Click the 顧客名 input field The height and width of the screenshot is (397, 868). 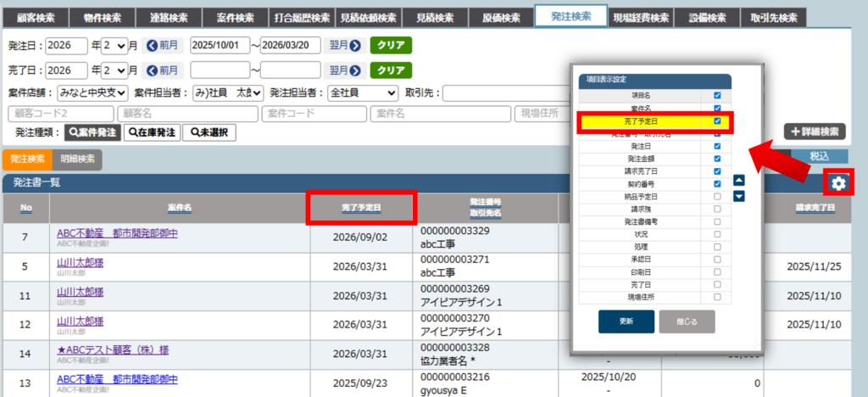[x=186, y=113]
